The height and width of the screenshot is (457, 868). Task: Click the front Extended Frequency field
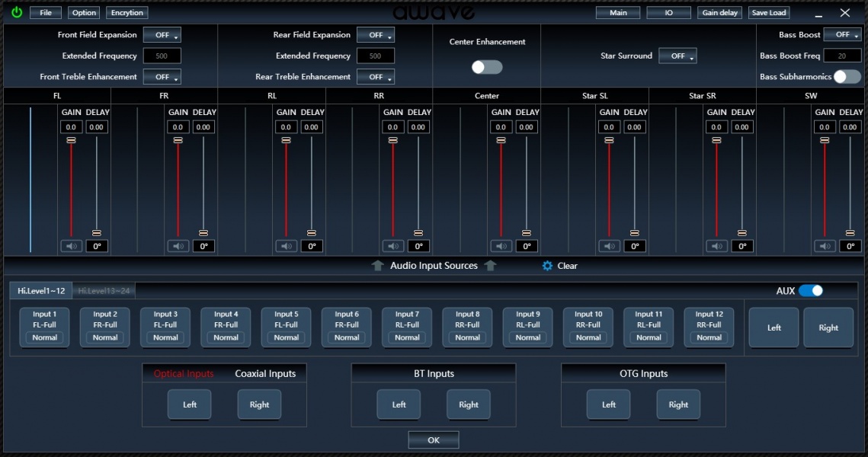coord(162,56)
